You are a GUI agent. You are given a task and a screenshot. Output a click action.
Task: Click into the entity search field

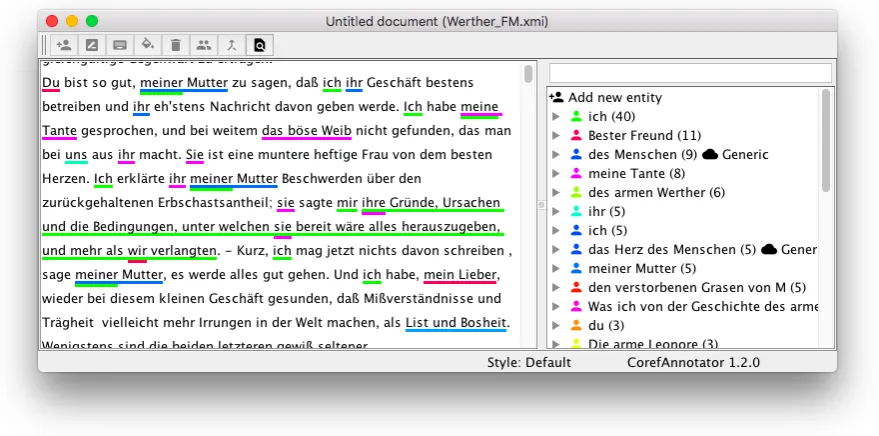[x=690, y=73]
